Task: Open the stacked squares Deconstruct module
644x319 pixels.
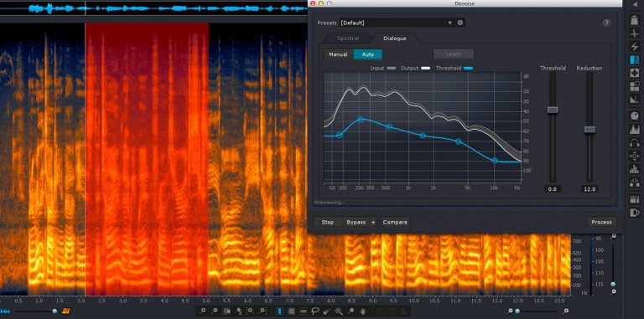Action: (x=634, y=86)
